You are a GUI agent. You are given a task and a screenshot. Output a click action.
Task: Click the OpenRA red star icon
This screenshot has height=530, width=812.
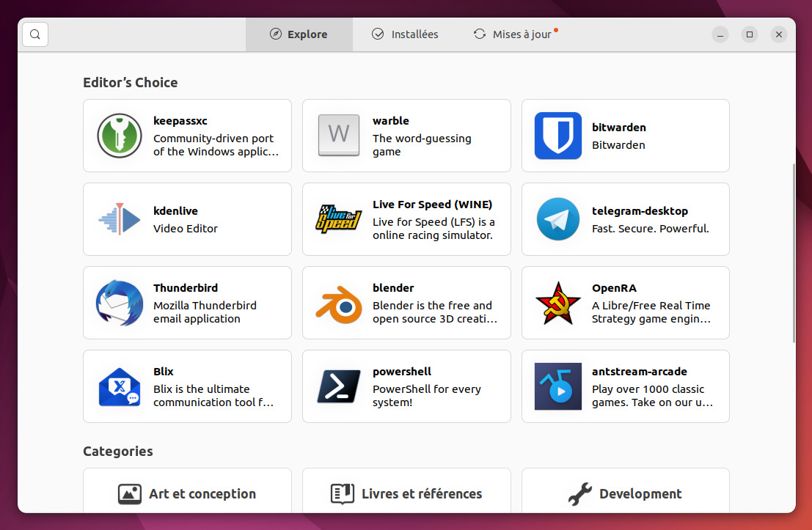click(x=557, y=303)
